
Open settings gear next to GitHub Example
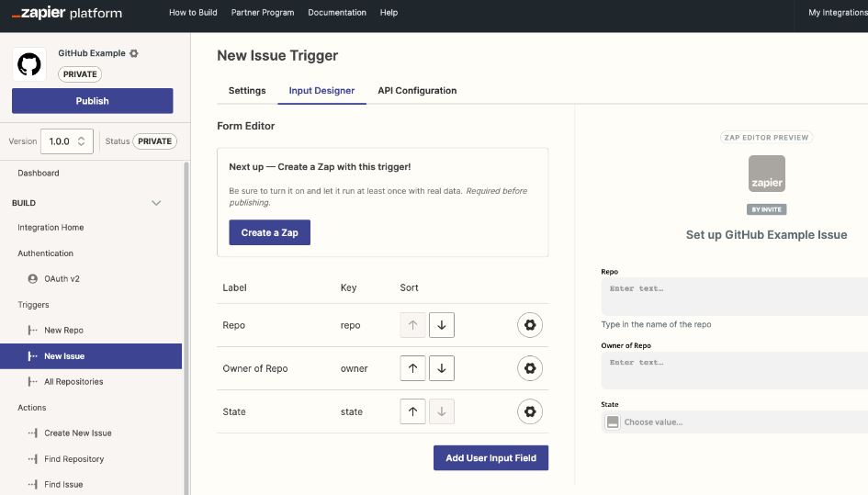134,53
